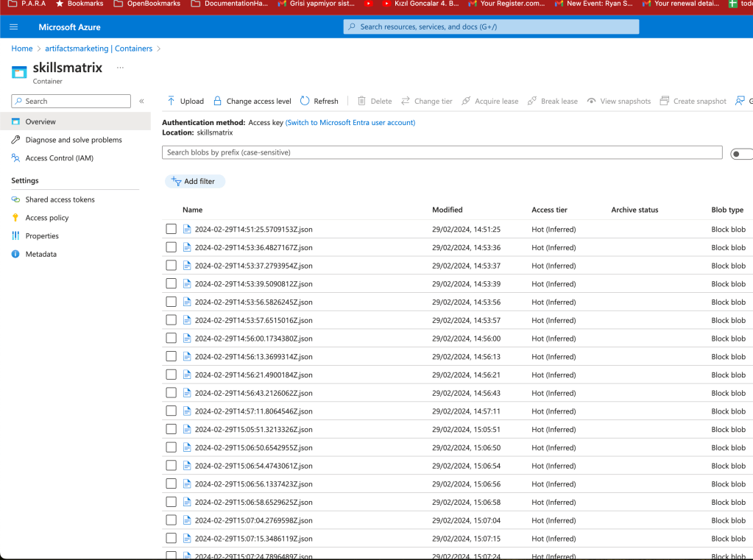Check the box for 2024-02-29T14:56:00.1734380Z.json

tap(171, 339)
